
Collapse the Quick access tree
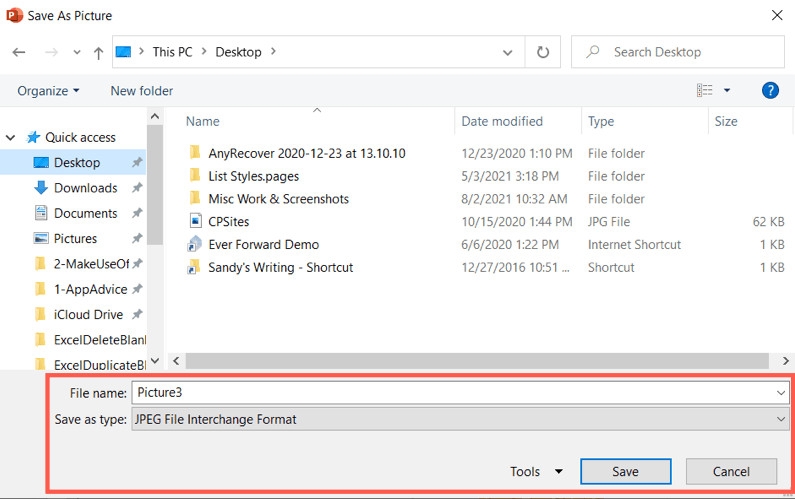point(10,137)
